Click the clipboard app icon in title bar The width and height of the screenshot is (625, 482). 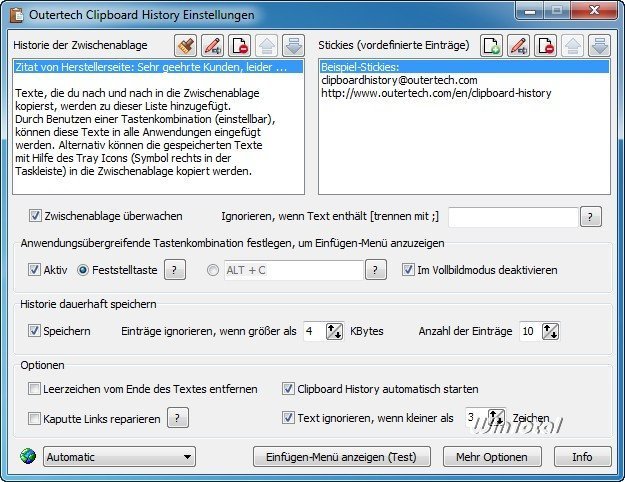17,15
